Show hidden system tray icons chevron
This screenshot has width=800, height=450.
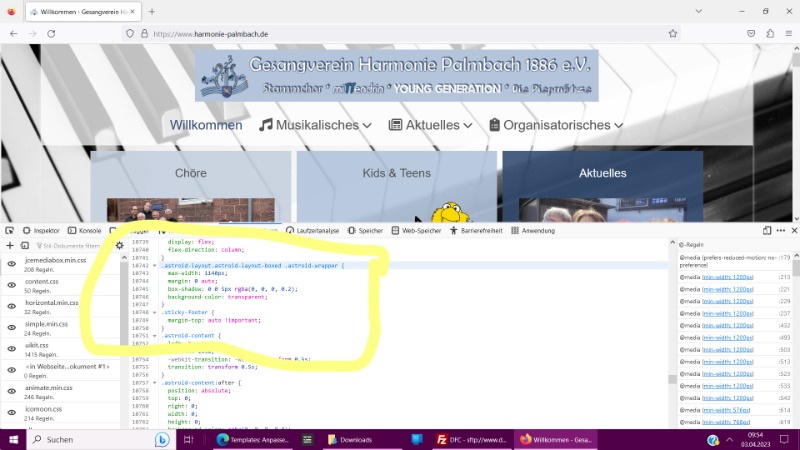point(730,439)
